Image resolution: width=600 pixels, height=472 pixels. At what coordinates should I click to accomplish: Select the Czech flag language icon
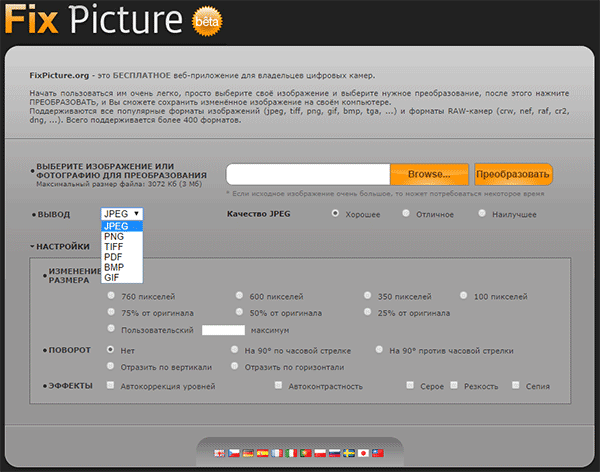(x=234, y=453)
